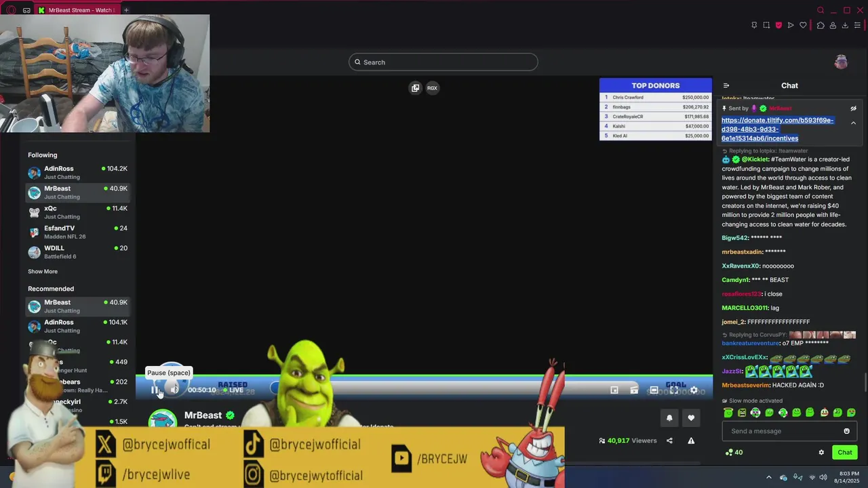This screenshot has width=868, height=488.
Task: Open volume tray icon
Action: point(823,477)
